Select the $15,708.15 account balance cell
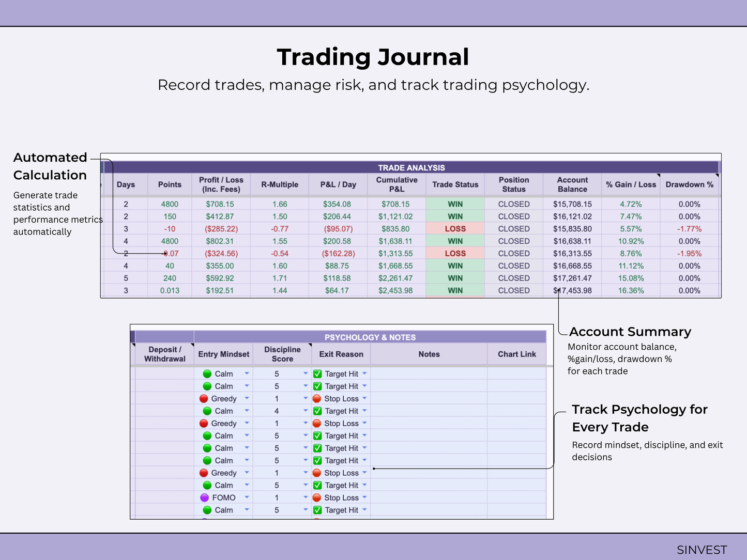 click(572, 204)
